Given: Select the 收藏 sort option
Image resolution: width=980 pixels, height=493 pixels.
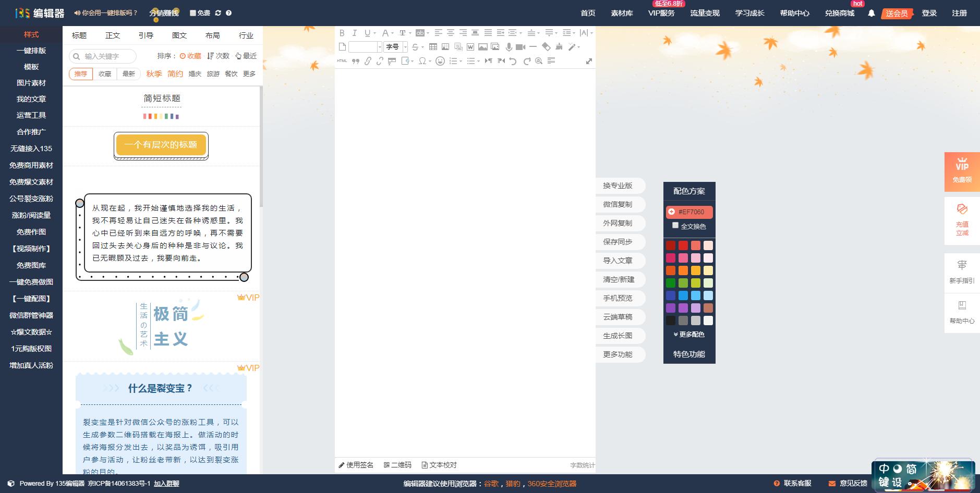Looking at the screenshot, I should (190, 56).
